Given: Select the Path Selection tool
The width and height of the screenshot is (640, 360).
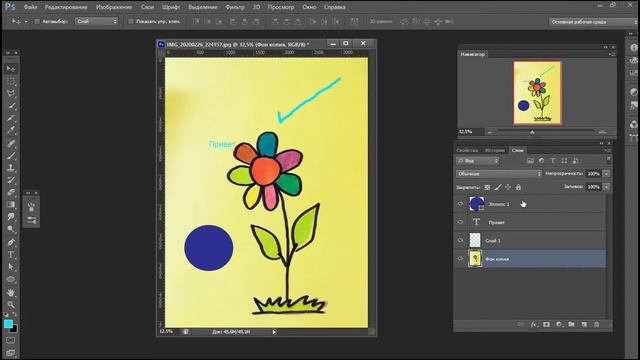Looking at the screenshot, I should click(11, 267).
